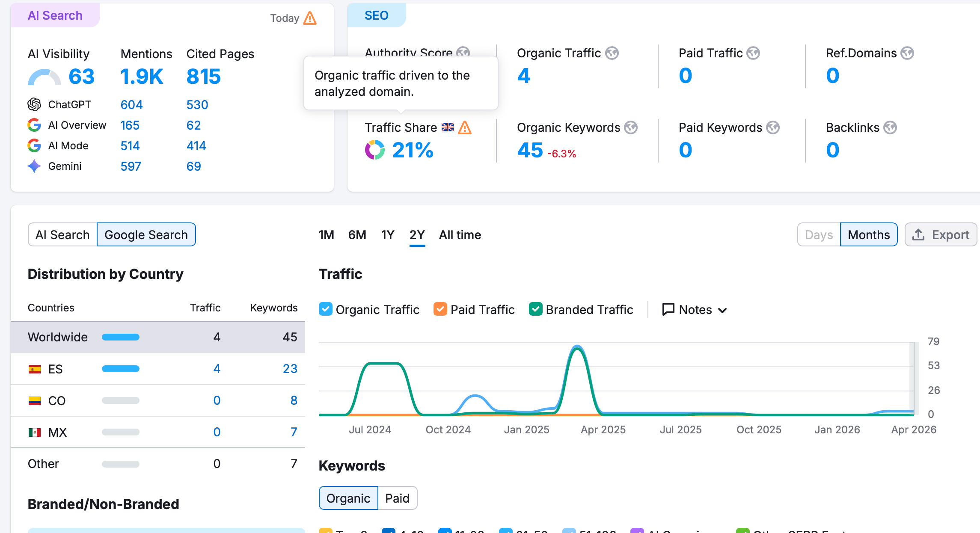Uncheck the Organic Traffic checkbox
The width and height of the screenshot is (980, 533).
[x=326, y=309]
